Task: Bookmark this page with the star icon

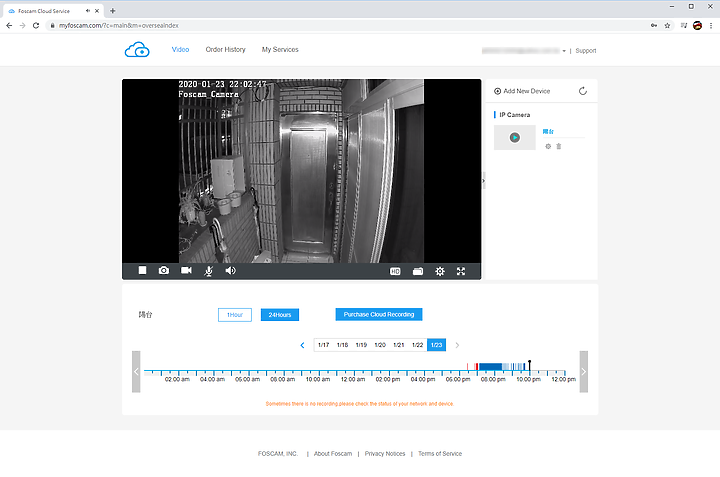Action: [x=667, y=26]
